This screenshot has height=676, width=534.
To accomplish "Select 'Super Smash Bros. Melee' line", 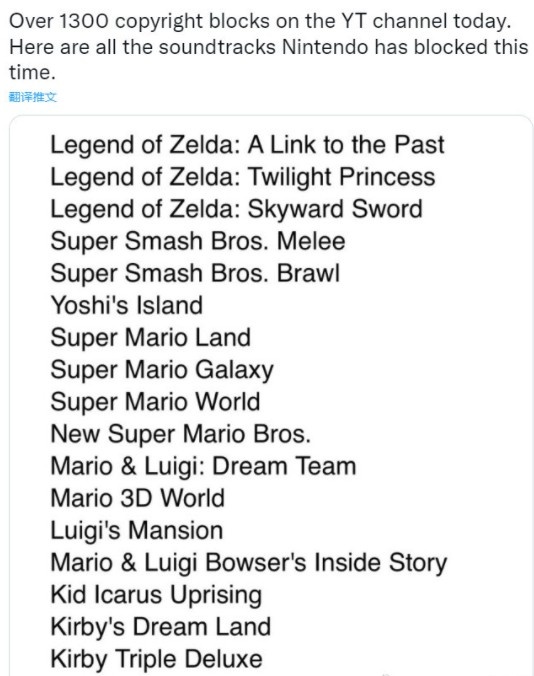I will click(x=198, y=241).
